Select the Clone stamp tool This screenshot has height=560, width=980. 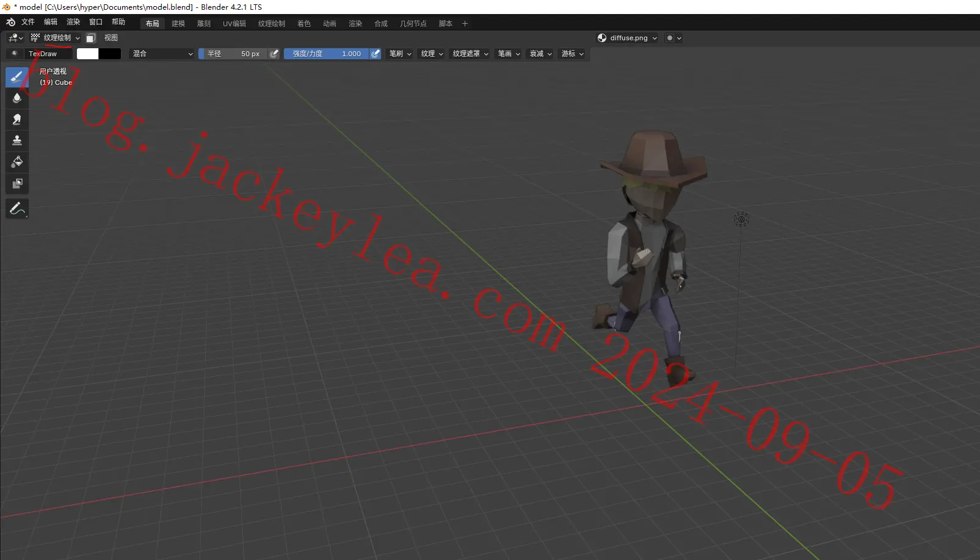click(x=17, y=140)
